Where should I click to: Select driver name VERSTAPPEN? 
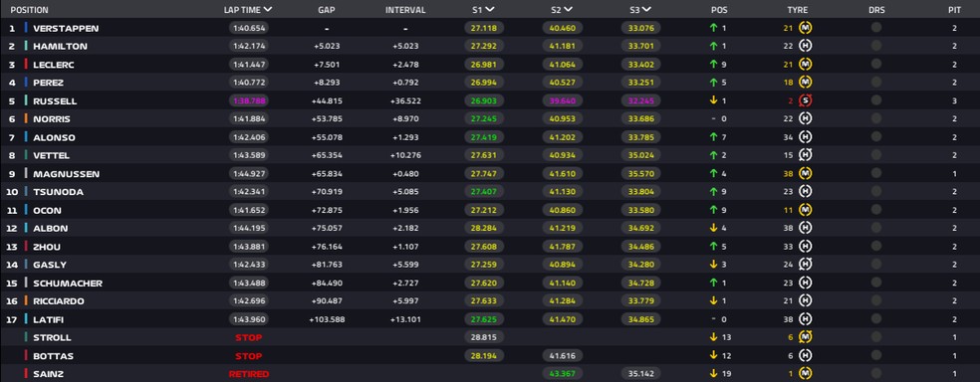pyautogui.click(x=66, y=28)
